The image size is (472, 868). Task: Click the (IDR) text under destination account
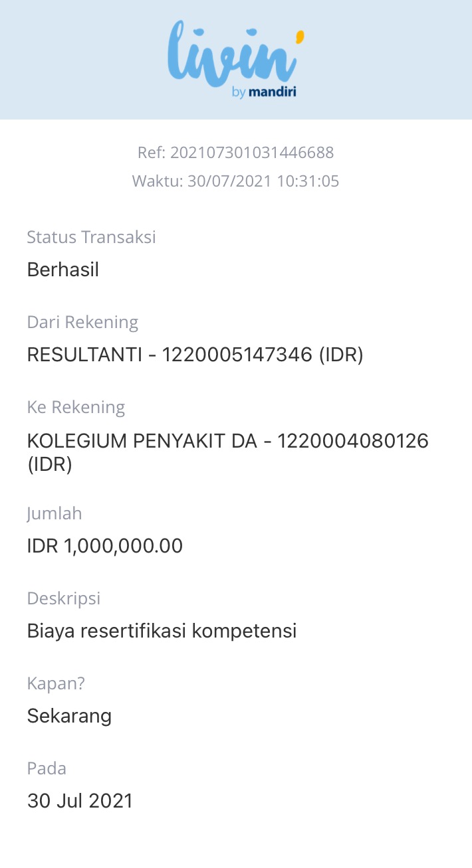coord(50,464)
